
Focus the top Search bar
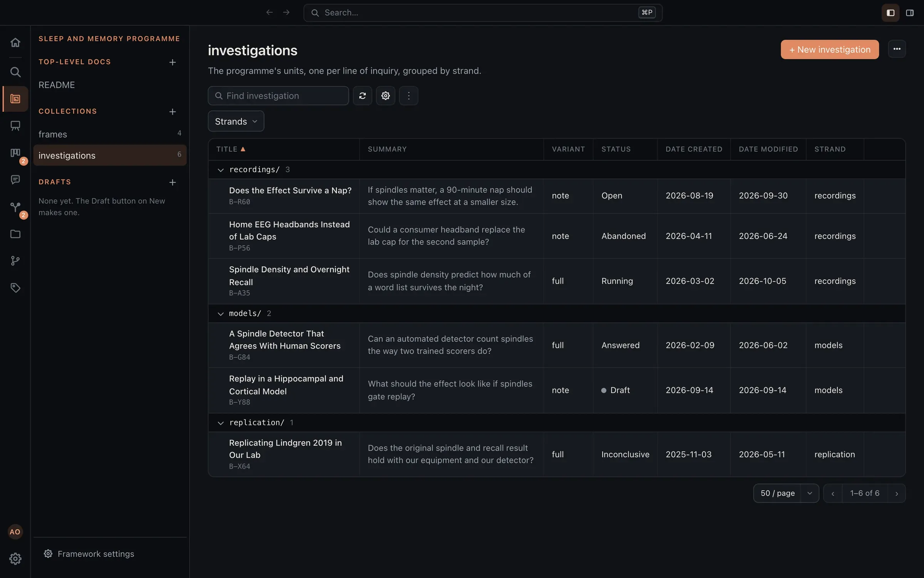coord(483,13)
